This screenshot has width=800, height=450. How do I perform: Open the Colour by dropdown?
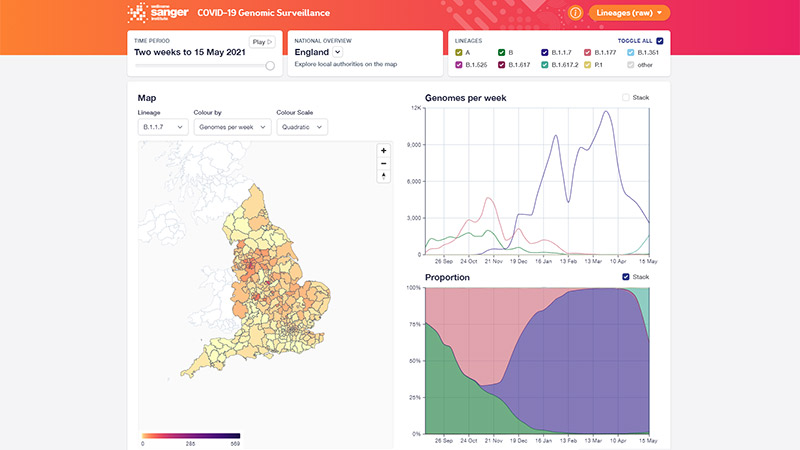[232, 127]
